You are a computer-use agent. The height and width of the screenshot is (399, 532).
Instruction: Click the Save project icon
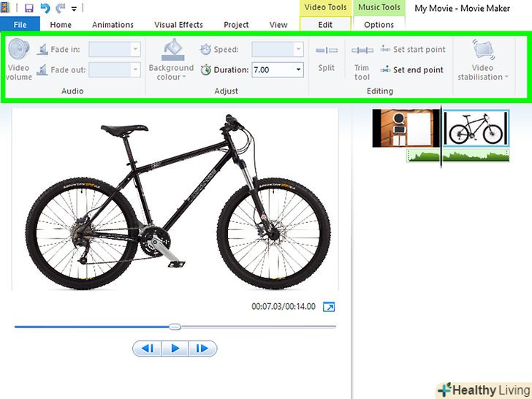point(29,8)
